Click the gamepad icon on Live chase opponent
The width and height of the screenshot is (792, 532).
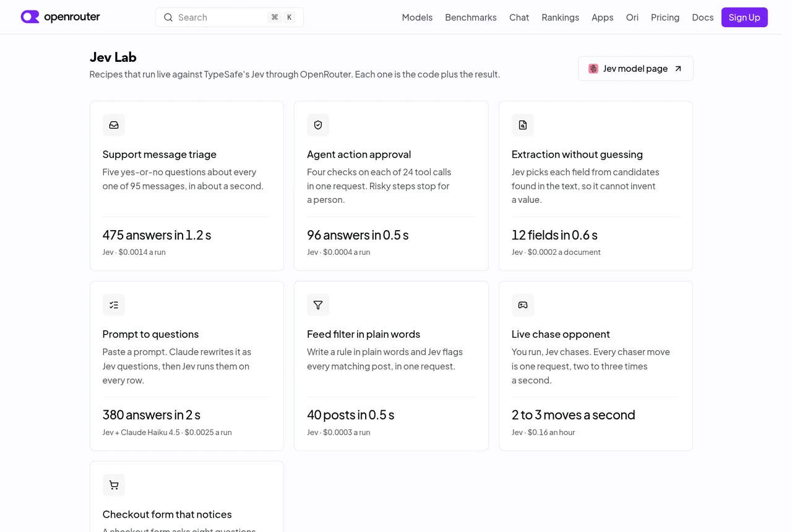coord(523,305)
